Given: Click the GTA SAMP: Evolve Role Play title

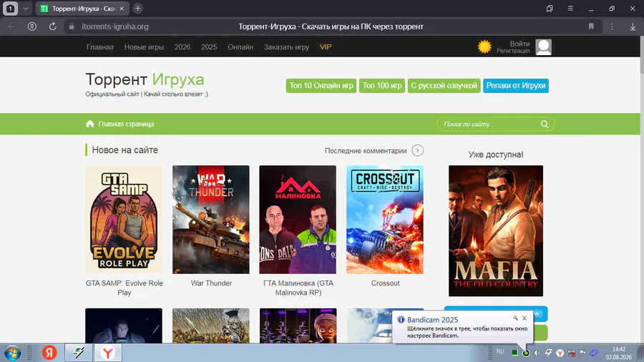Looking at the screenshot, I should tap(124, 288).
